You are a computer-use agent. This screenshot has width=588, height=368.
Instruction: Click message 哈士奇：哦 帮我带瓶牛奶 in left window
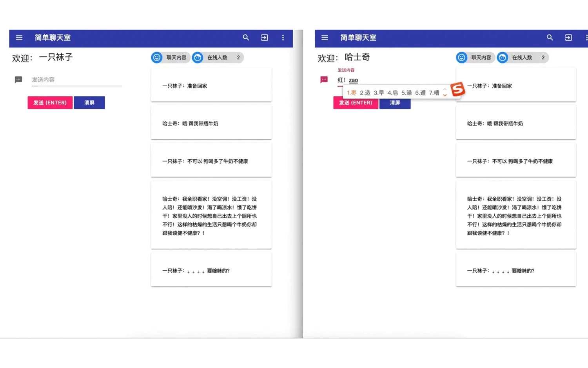click(211, 122)
